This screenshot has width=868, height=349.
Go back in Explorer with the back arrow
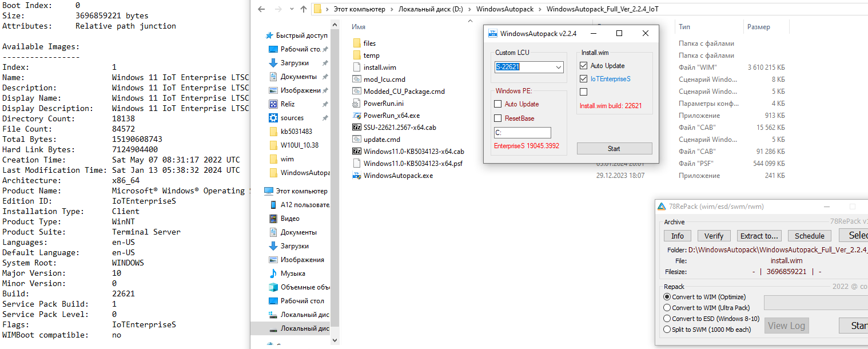(x=261, y=9)
